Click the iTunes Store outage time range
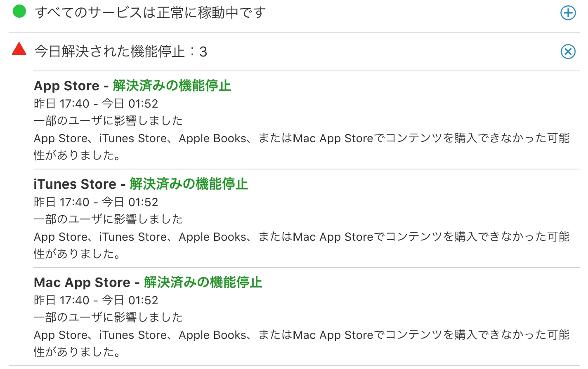Image resolution: width=588 pixels, height=369 pixels. 96,202
